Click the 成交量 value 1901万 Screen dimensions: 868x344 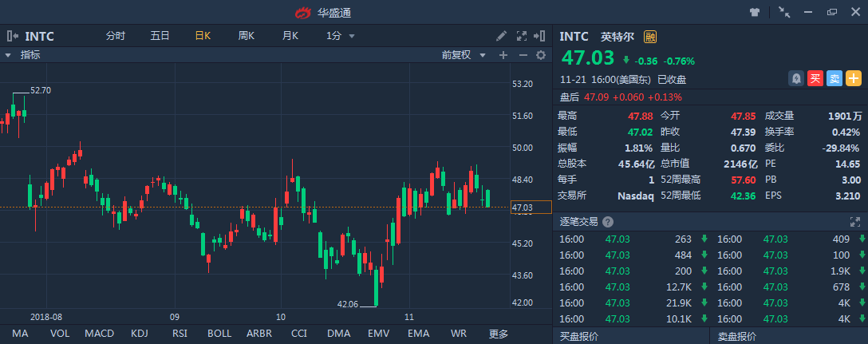(x=846, y=116)
